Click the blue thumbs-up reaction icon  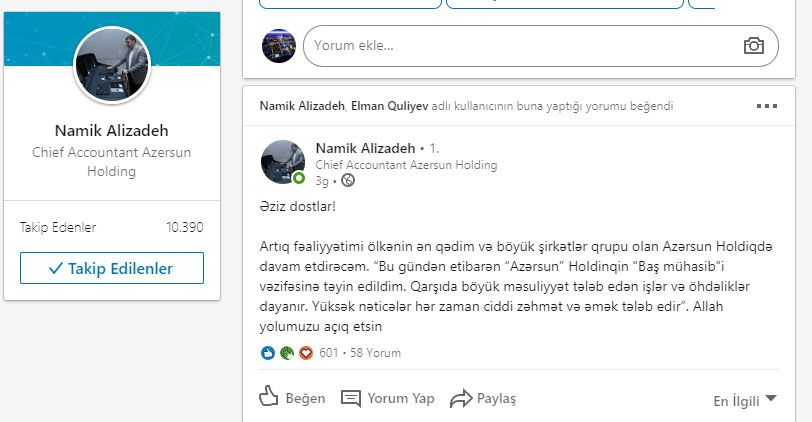point(267,353)
